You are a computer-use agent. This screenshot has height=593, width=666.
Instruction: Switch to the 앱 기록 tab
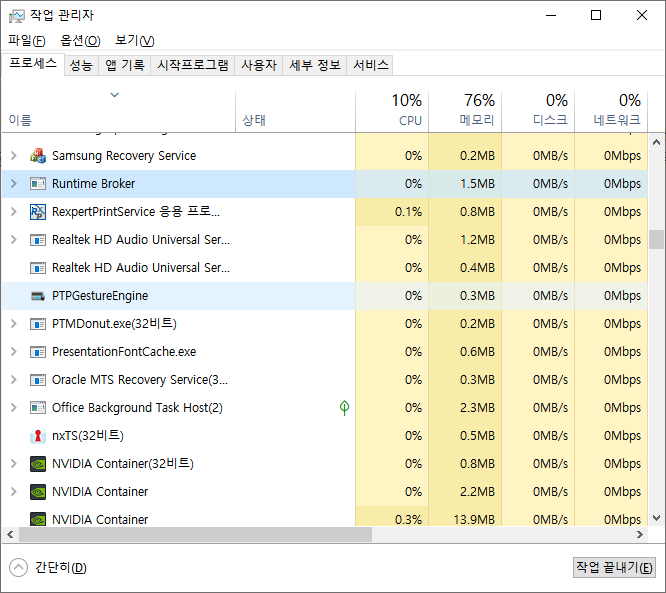[x=124, y=65]
